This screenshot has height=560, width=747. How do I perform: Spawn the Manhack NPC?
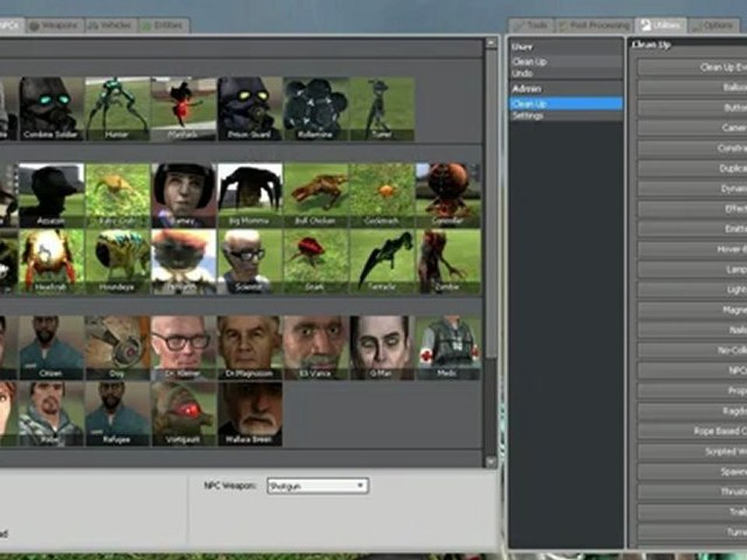pyautogui.click(x=184, y=109)
